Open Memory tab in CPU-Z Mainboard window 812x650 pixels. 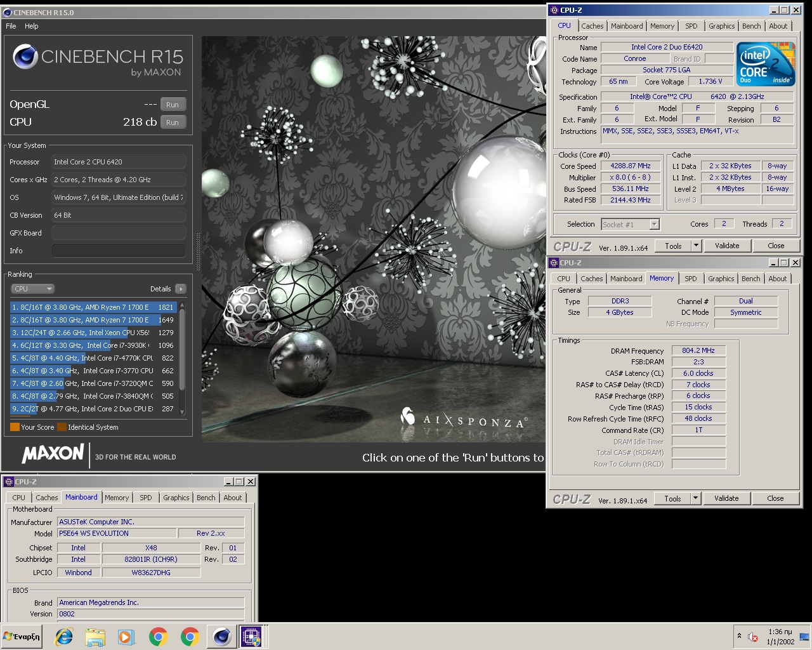click(x=117, y=498)
